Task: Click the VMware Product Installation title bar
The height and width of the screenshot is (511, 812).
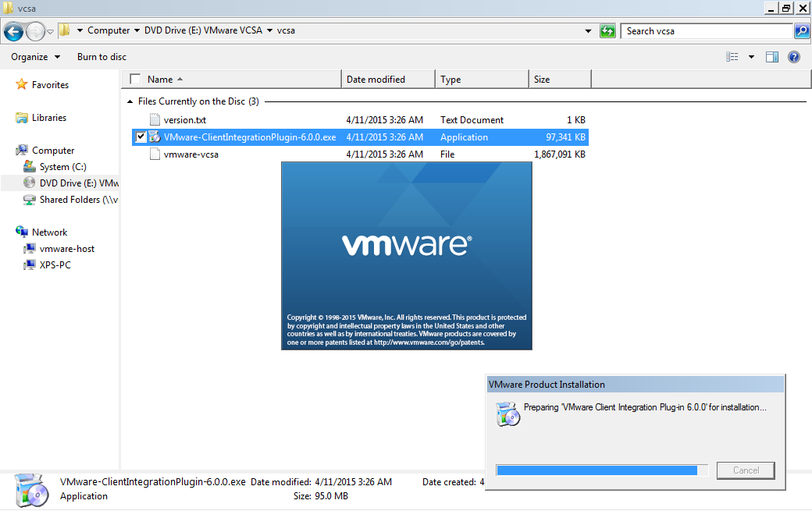Action: pos(636,385)
